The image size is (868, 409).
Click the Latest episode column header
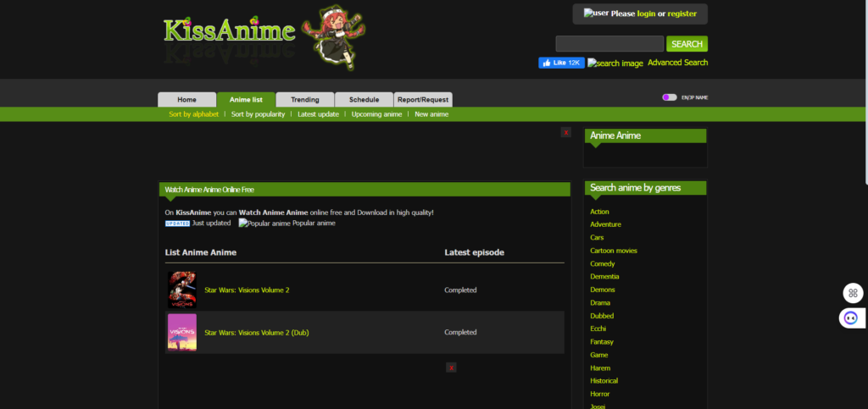click(x=475, y=252)
